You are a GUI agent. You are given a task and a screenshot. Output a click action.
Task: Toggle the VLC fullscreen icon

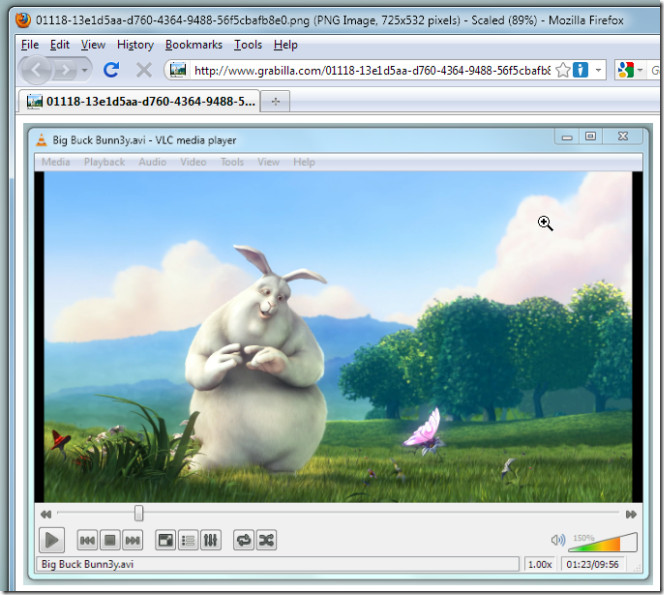point(166,540)
